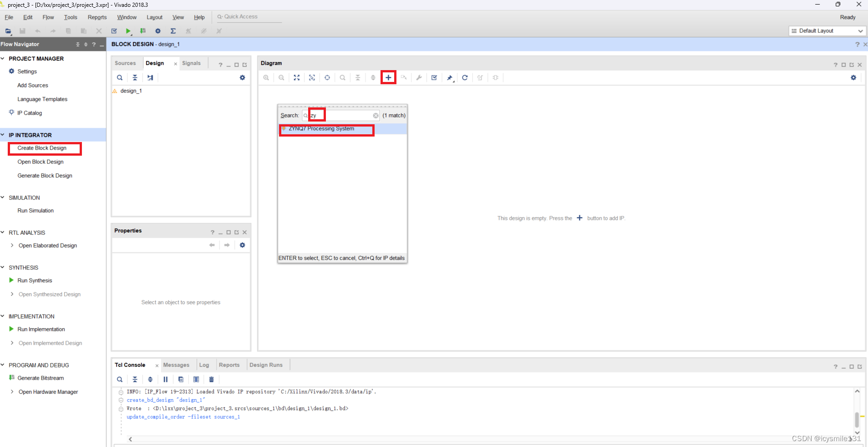Collapse the RTL ANALYSIS section

(3, 232)
